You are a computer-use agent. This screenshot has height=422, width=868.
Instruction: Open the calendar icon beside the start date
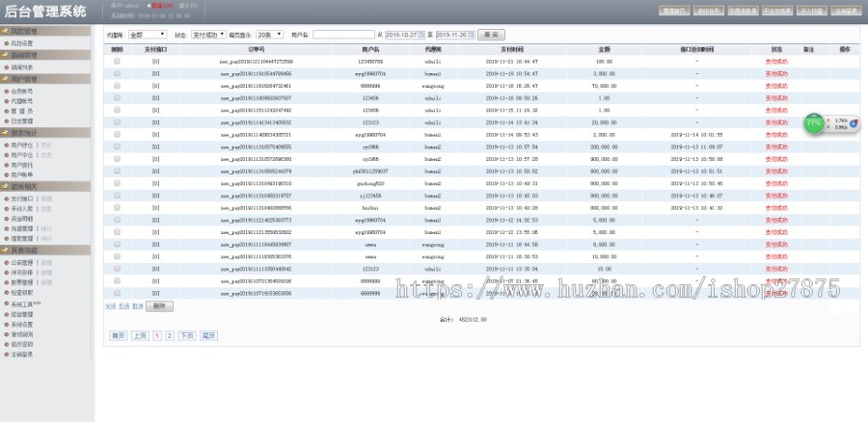coord(420,34)
